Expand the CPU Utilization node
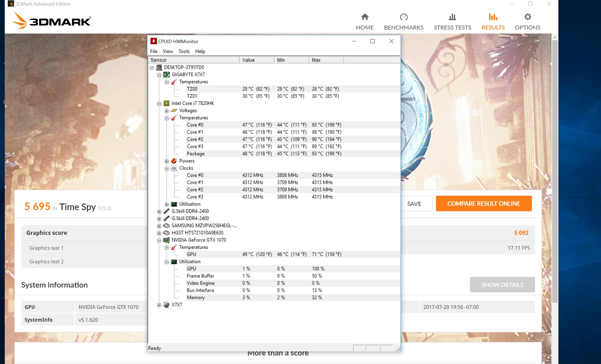 point(167,204)
